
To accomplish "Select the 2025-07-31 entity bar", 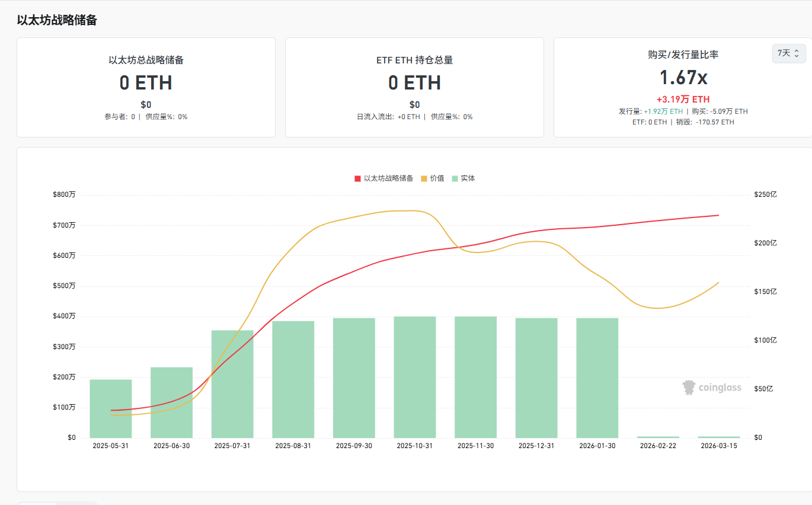I will [x=232, y=384].
